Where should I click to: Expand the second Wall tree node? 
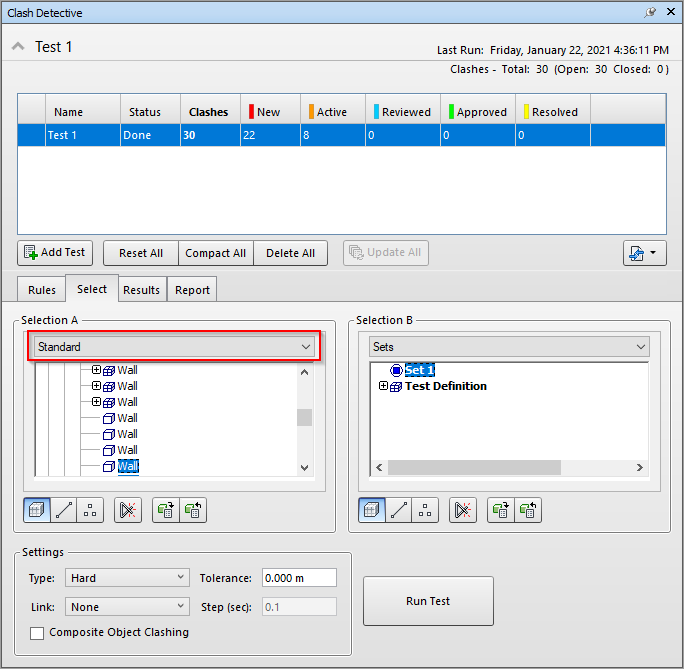point(96,386)
